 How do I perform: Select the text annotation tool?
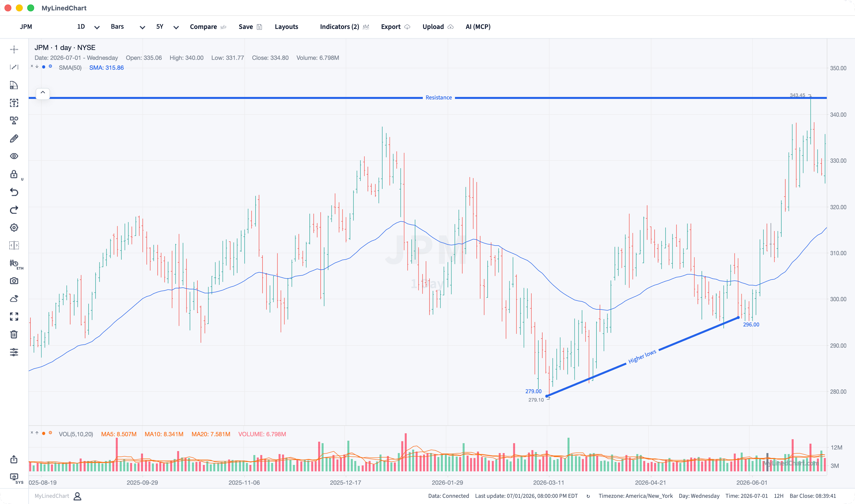coord(14,103)
